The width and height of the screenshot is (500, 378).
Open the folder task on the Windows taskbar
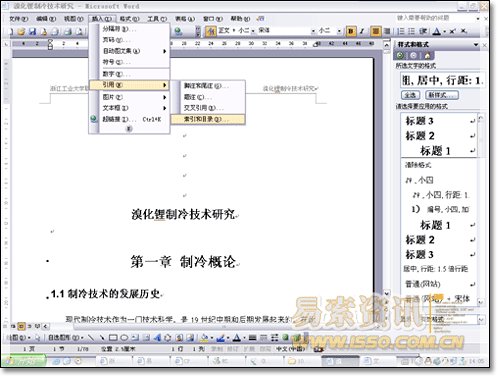click(x=302, y=361)
